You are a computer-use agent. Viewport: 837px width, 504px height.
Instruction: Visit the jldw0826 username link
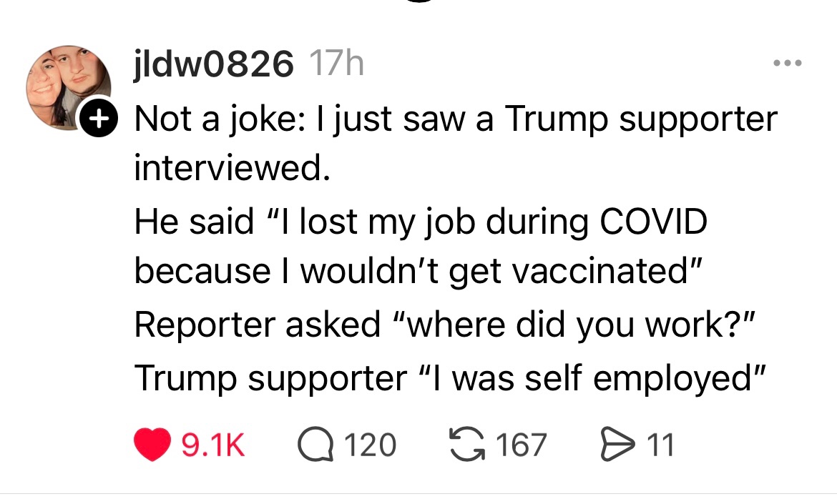(x=212, y=66)
